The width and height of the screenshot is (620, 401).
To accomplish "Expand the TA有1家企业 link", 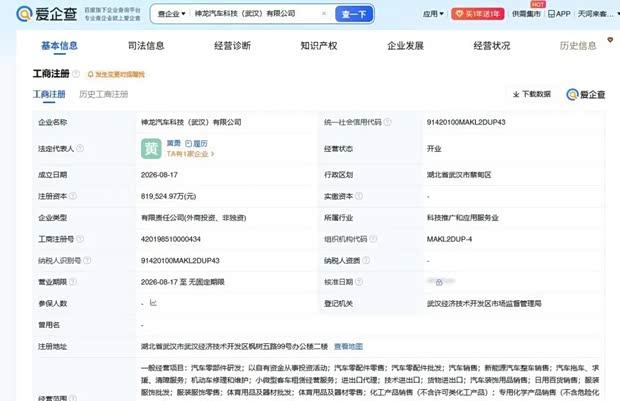I will coord(191,154).
